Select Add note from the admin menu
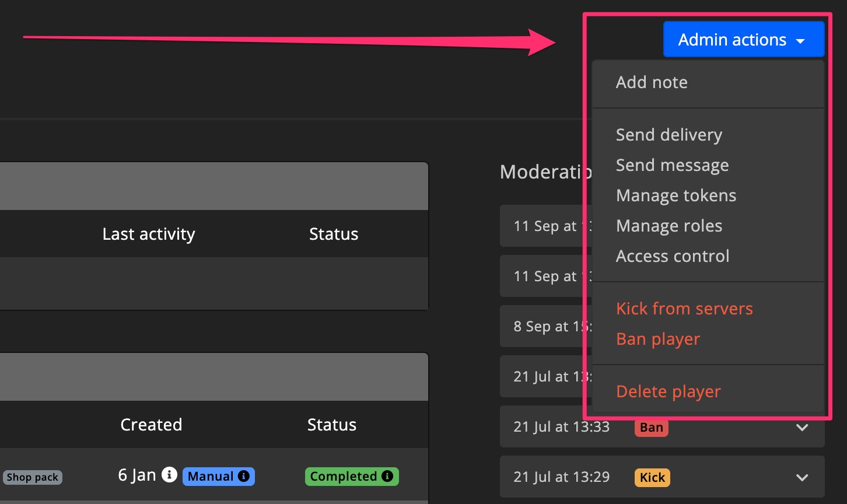Viewport: 847px width, 504px height. coord(652,82)
